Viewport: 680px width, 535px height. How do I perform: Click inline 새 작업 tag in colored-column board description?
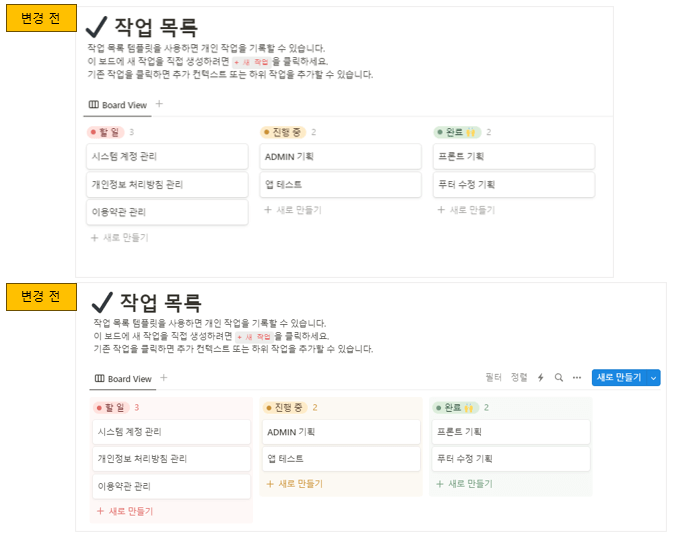(x=254, y=337)
